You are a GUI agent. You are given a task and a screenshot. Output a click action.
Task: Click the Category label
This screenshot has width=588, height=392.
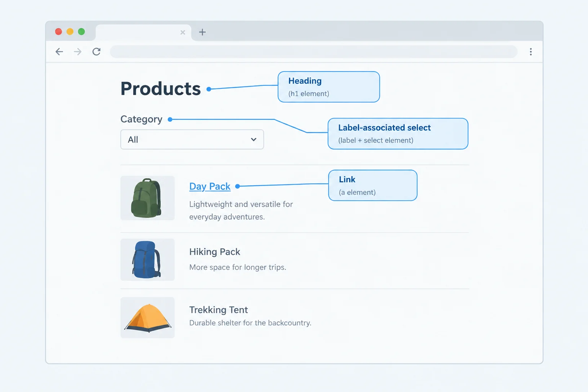[x=141, y=119]
